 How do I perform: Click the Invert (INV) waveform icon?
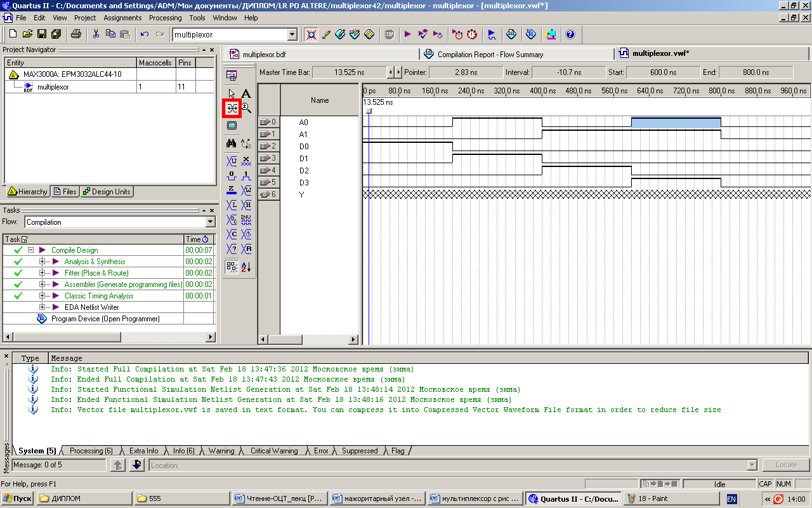[x=246, y=220]
